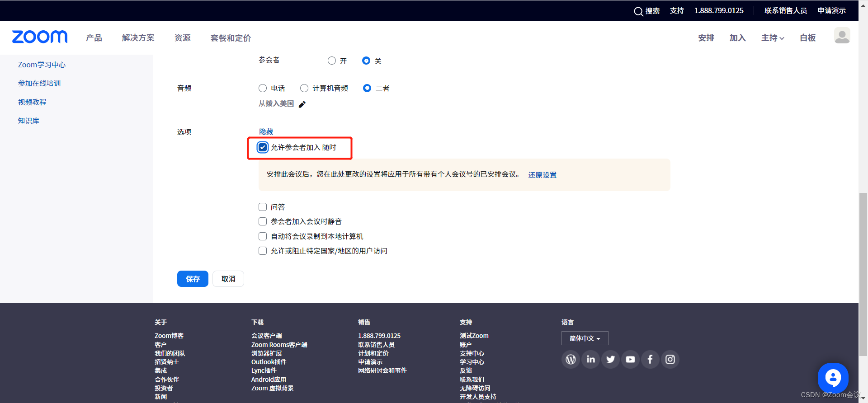
Task: Click the 取消 button
Action: [228, 279]
